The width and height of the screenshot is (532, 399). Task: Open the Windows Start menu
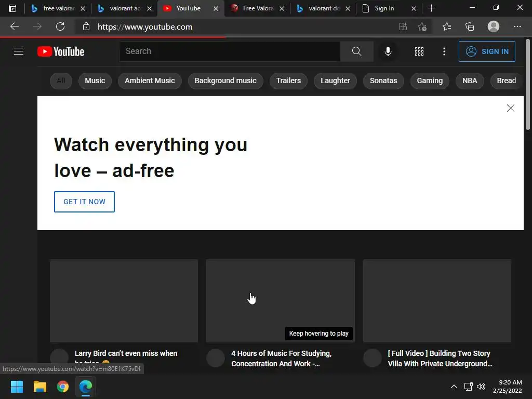(17, 387)
